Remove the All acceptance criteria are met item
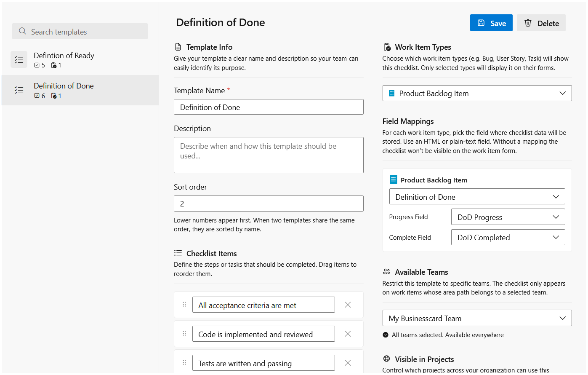Screen dimensions: 588x375 click(x=348, y=305)
